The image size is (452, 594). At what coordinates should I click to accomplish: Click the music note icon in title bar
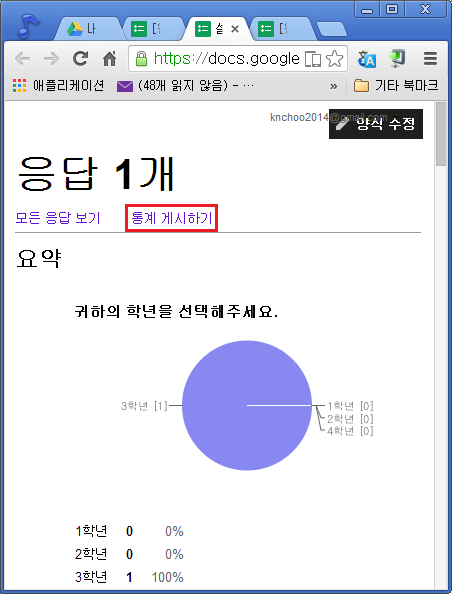(x=28, y=26)
